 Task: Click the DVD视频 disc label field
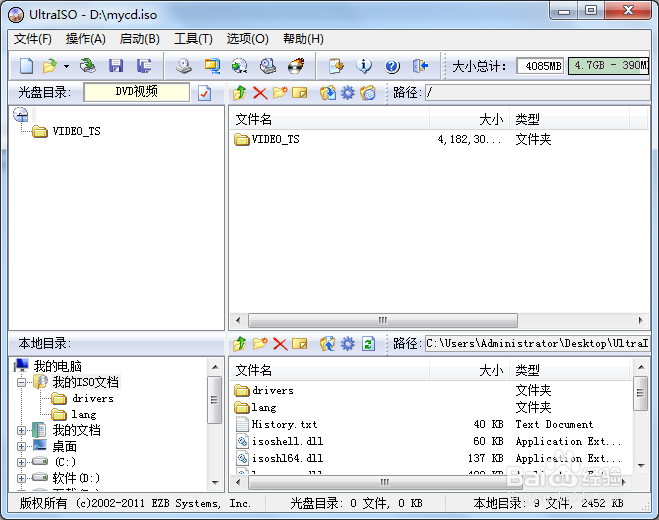click(137, 92)
